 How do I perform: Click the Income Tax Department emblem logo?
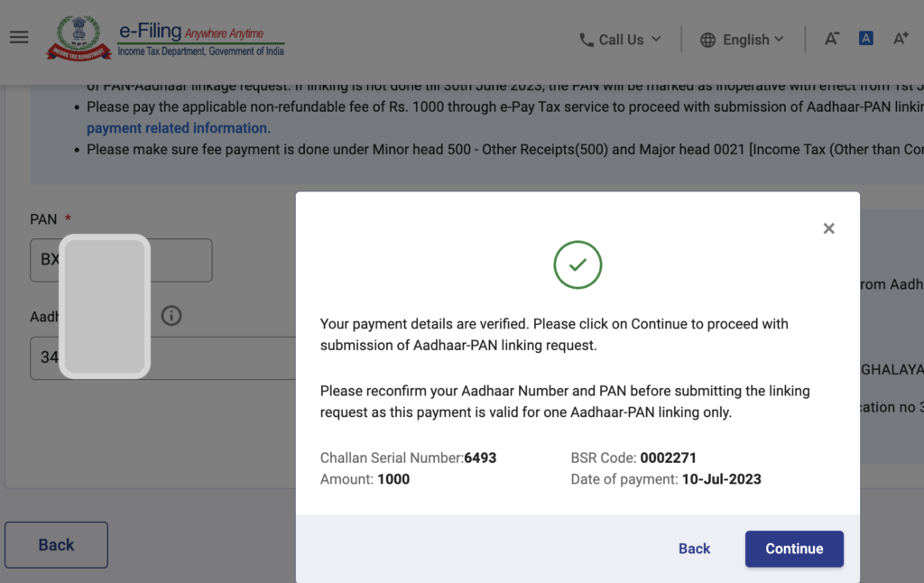[79, 38]
